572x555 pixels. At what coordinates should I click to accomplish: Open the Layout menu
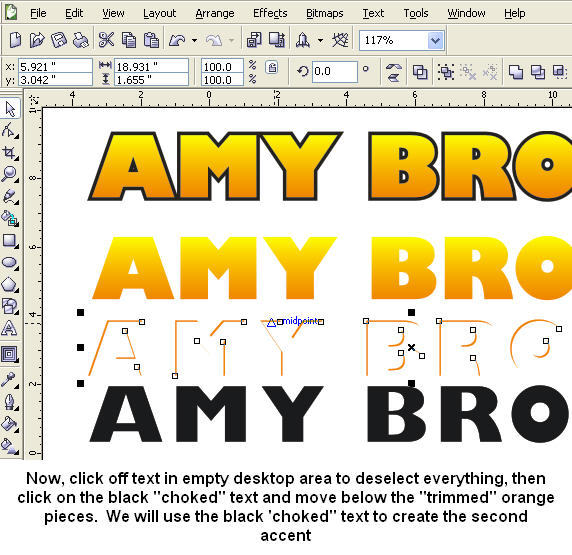[x=159, y=14]
